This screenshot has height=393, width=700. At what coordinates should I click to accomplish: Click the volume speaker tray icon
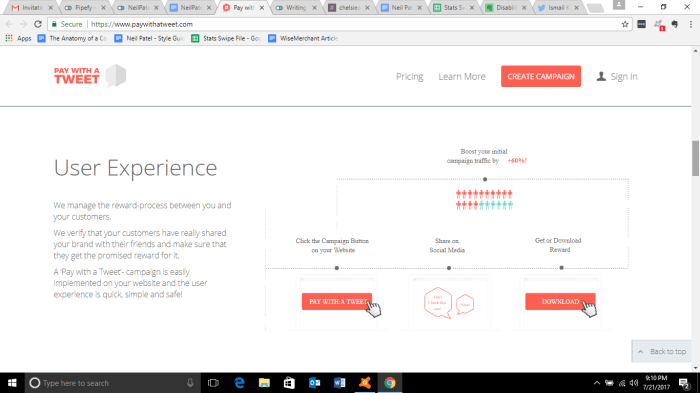(634, 383)
